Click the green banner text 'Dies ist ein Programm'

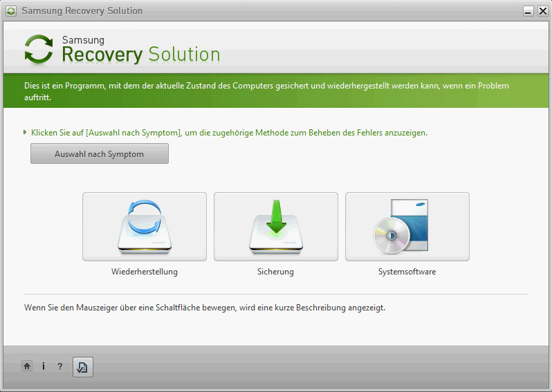click(x=65, y=86)
